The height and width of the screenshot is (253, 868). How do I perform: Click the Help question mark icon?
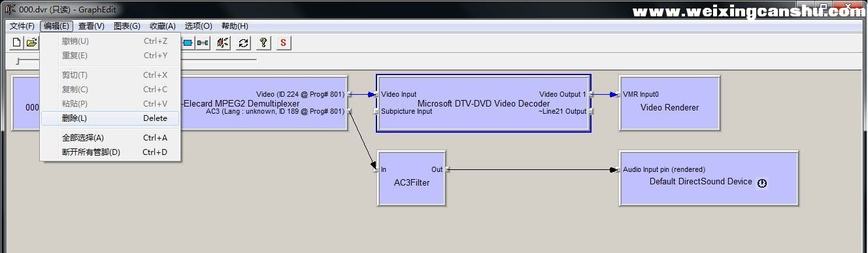(263, 43)
